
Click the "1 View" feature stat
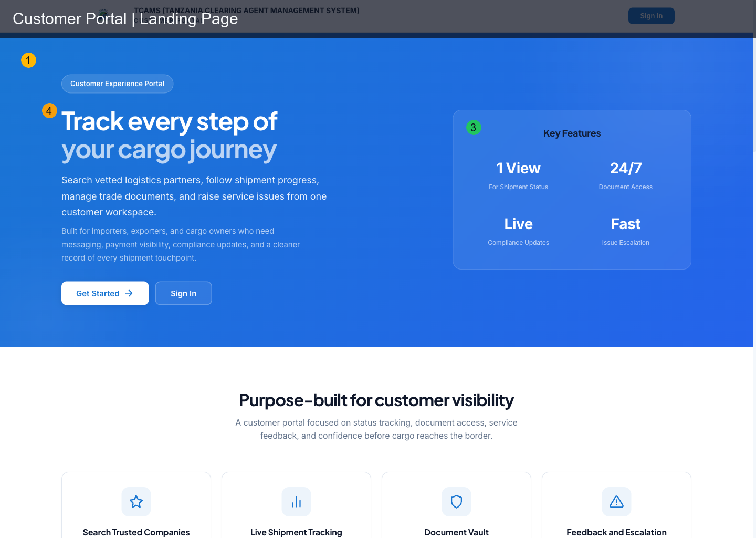point(519,168)
